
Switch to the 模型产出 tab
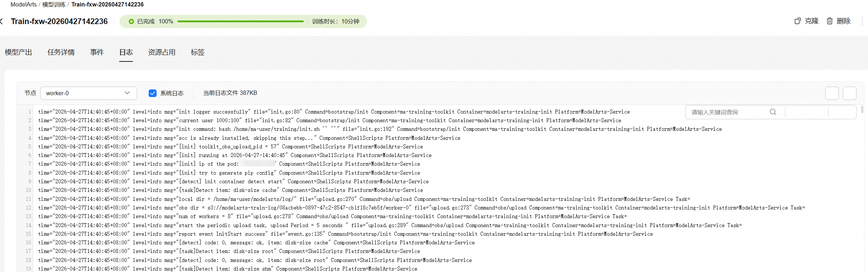[18, 52]
